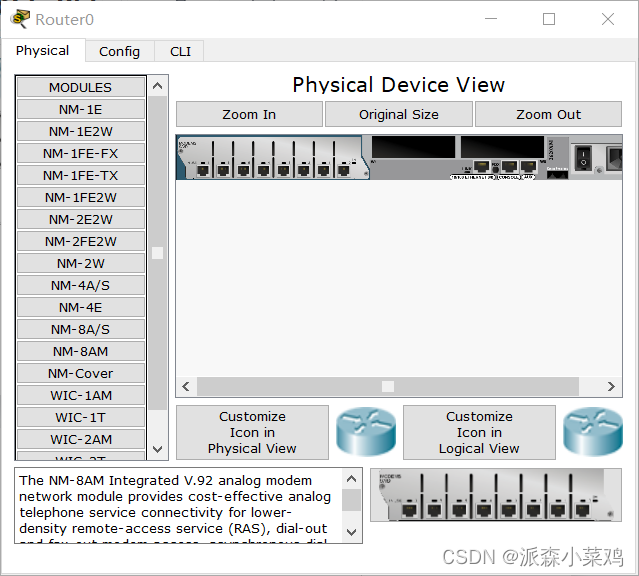Click the NM-8AM description text
The image size is (639, 576).
(x=175, y=505)
